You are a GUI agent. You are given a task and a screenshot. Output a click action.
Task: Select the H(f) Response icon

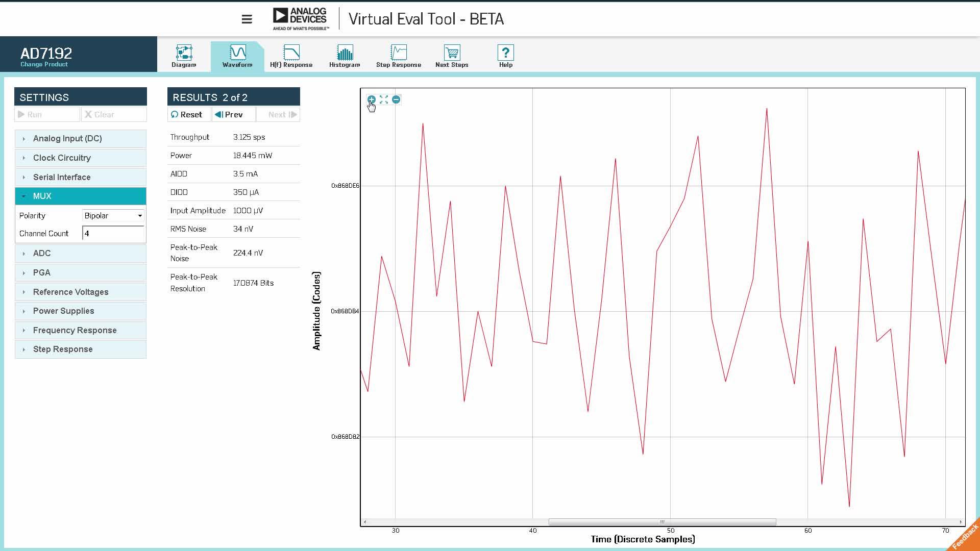(291, 53)
